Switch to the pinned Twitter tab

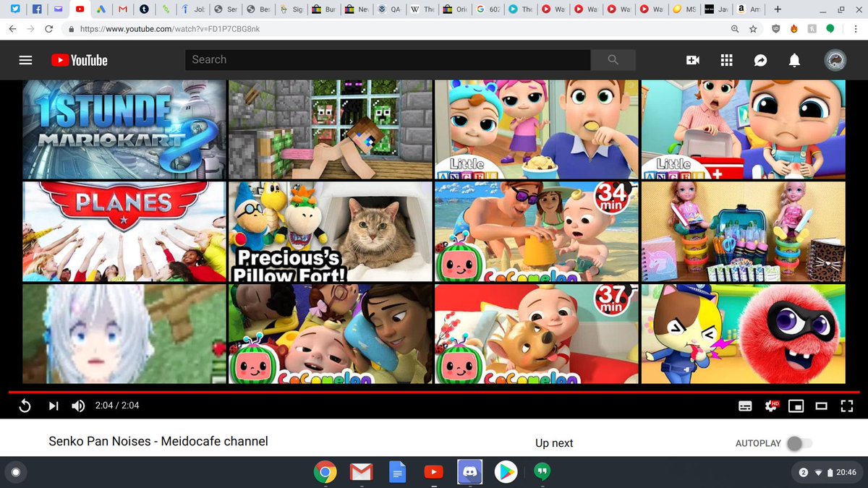tap(16, 9)
